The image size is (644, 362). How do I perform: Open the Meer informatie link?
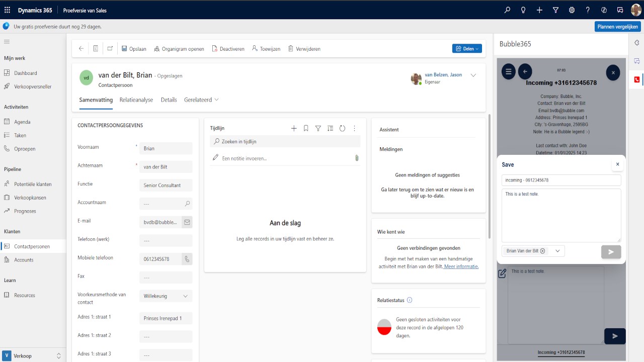(461, 266)
